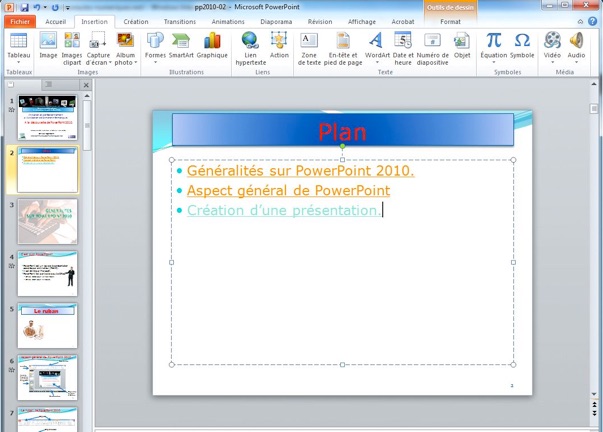Open PowerPoint Help question mark
The height and width of the screenshot is (432, 603).
point(593,22)
